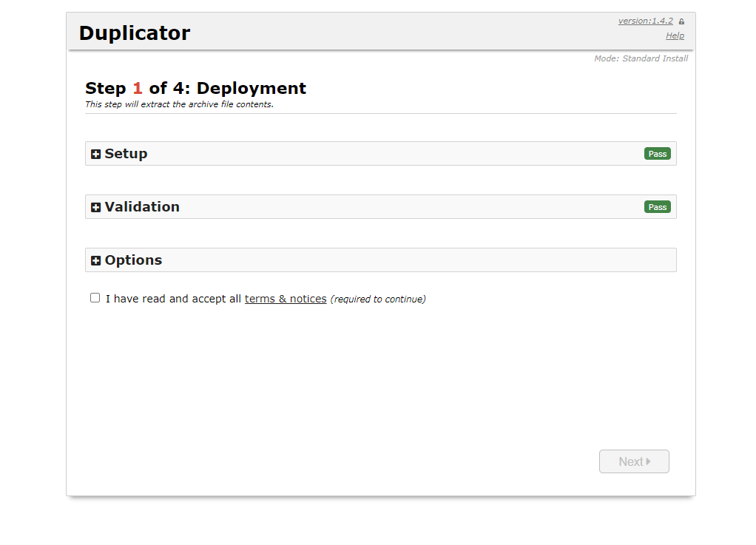This screenshot has width=756, height=545.
Task: Click the green Pass badge for Setup
Action: tap(657, 154)
